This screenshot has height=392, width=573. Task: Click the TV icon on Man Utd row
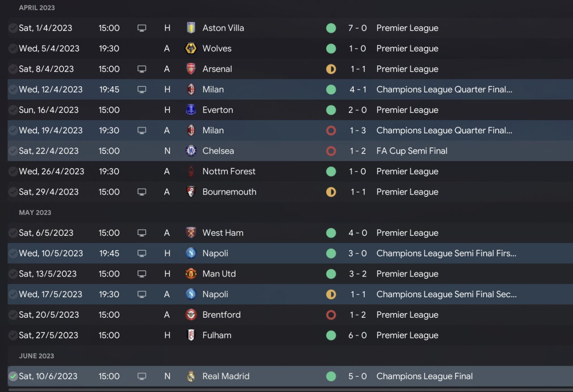click(x=142, y=274)
